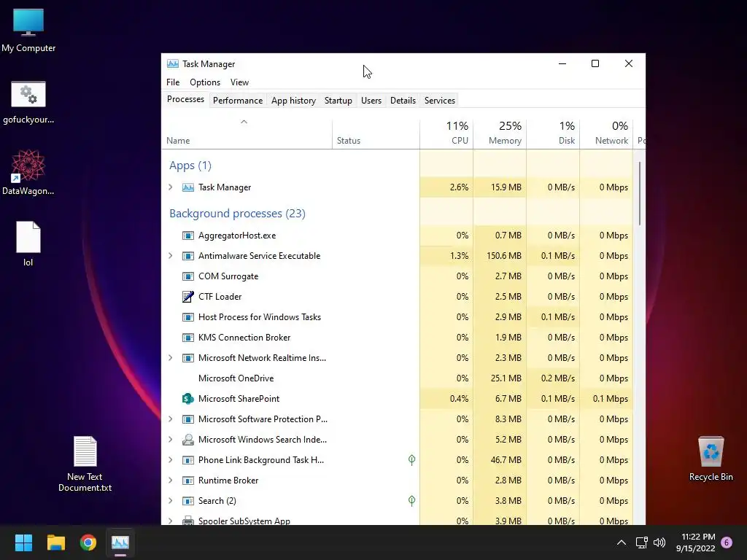Select the Microsoft OneDrive process row
This screenshot has width=747, height=560.
(x=398, y=378)
